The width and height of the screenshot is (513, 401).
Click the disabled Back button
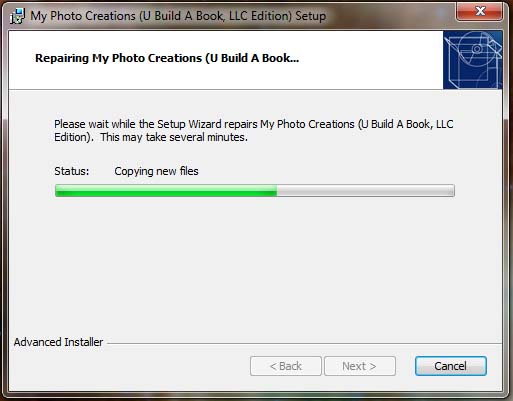(x=286, y=366)
